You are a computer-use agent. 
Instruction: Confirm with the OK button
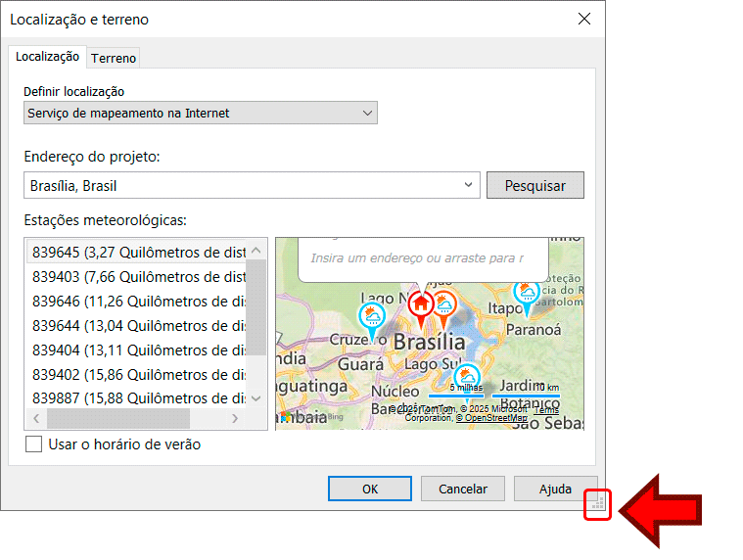(370, 489)
